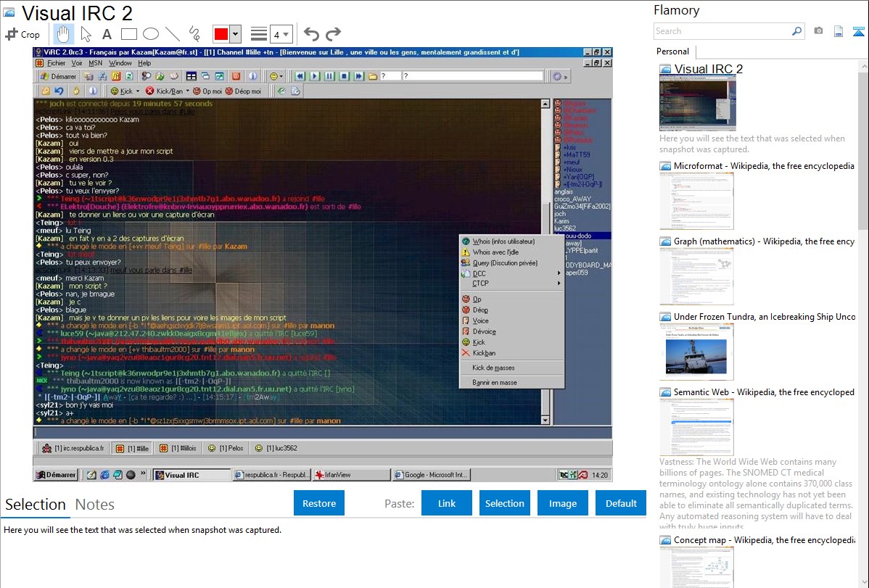
Task: Select the arrow pointer tool
Action: [86, 34]
